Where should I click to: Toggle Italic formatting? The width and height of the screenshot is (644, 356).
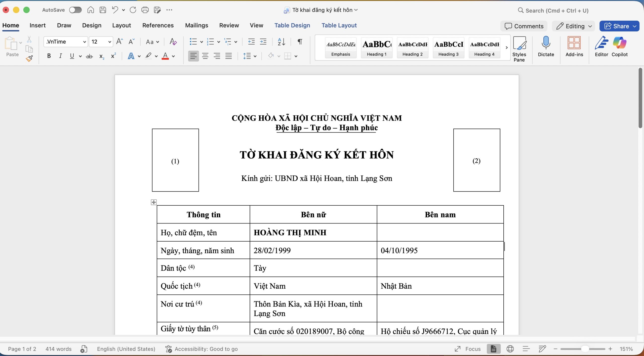[60, 56]
